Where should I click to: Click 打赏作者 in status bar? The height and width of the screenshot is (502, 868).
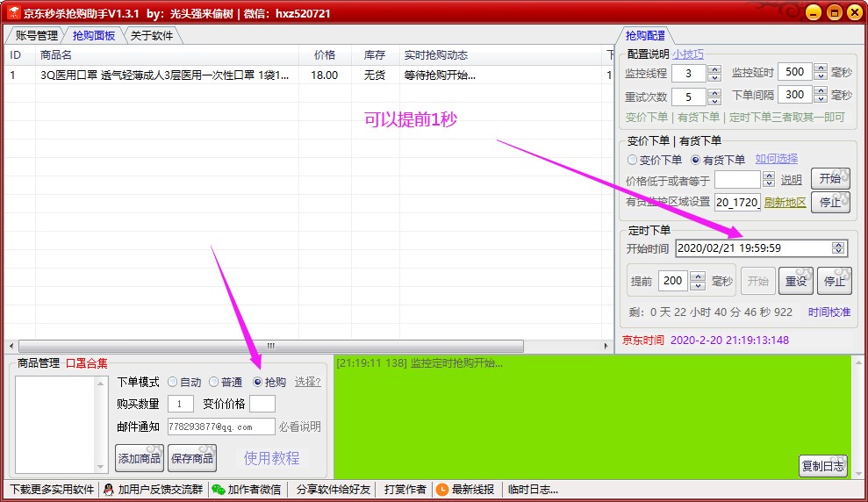[x=405, y=489]
